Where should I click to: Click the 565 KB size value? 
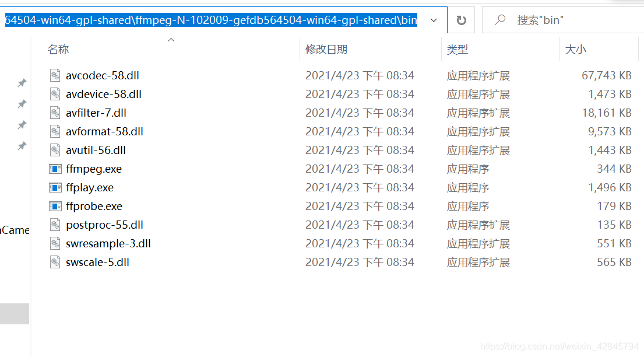614,262
